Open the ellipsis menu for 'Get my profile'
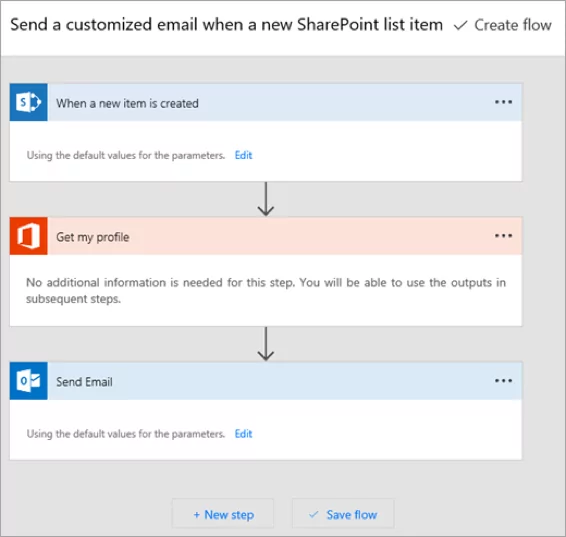This screenshot has width=566, height=537. pos(503,236)
